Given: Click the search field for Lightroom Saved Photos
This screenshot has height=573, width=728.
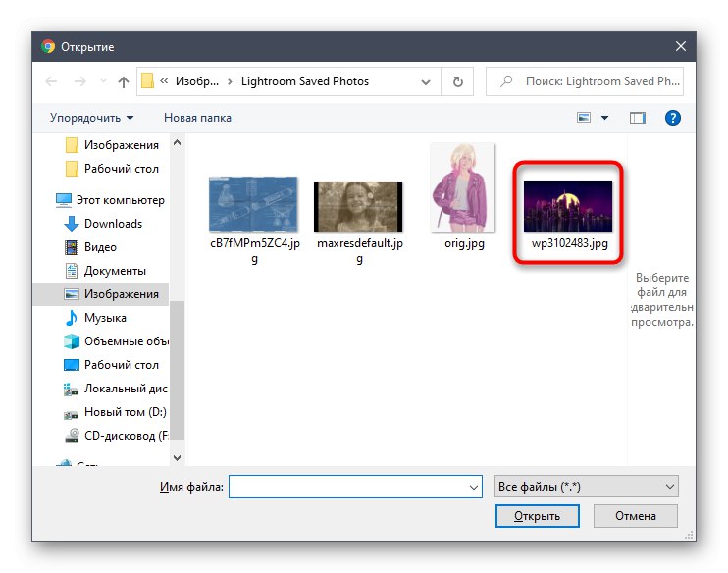Looking at the screenshot, I should click(585, 81).
